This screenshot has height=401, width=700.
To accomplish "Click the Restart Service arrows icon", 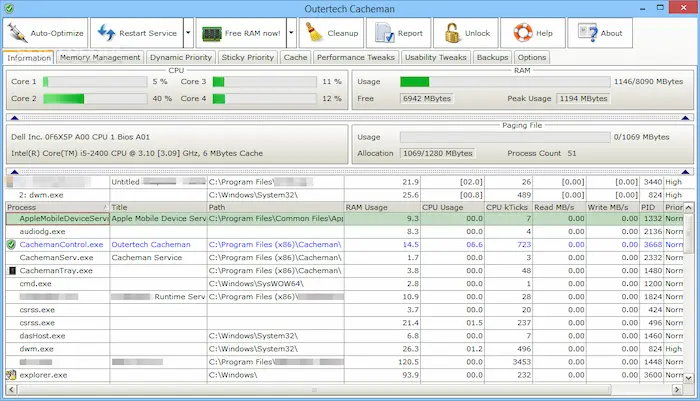I will point(106,33).
